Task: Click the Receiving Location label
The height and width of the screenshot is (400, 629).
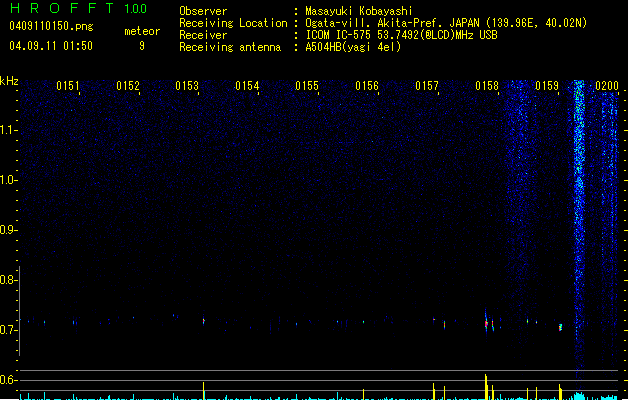Action: click(233, 23)
